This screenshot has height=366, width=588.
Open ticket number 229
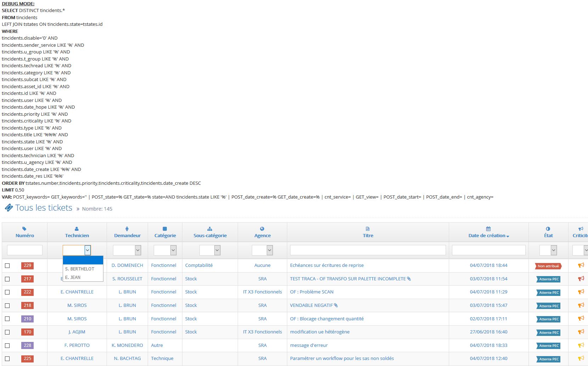coord(28,265)
